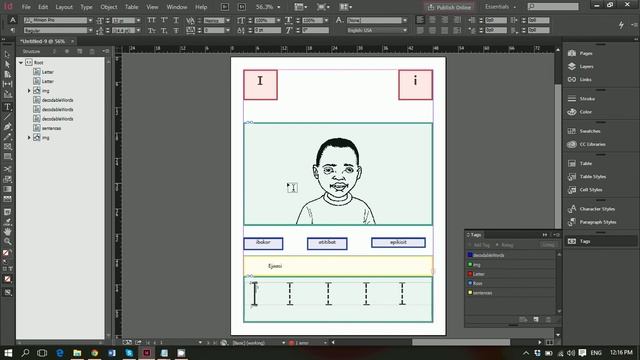Select the Scissors tool
This screenshot has height=360, width=640.
7,169
